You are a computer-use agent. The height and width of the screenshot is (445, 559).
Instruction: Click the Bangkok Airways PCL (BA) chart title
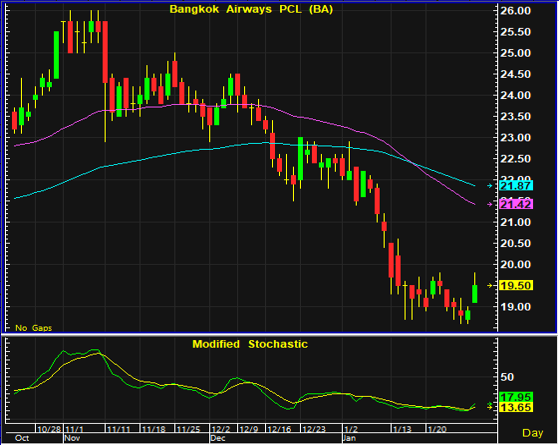(251, 9)
